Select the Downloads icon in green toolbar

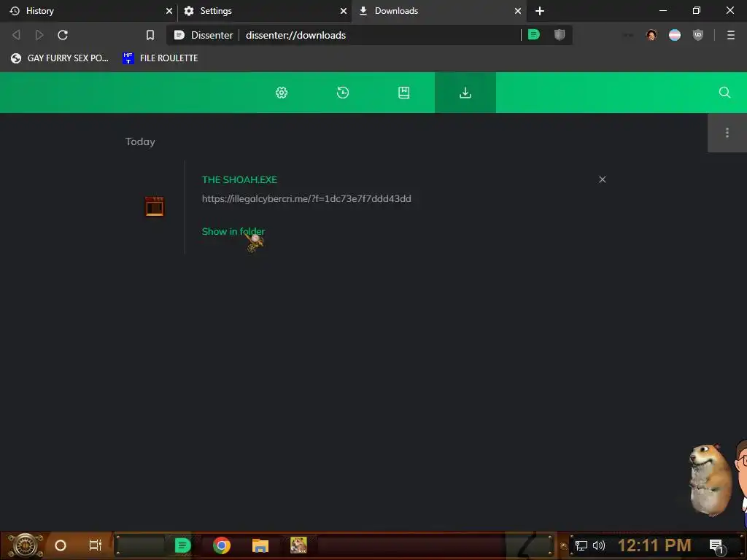pos(465,93)
